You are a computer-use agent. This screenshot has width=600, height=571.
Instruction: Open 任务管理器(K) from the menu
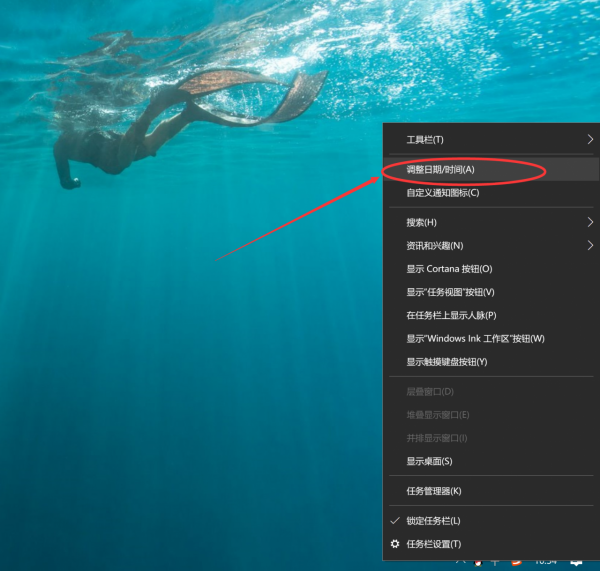coord(491,491)
